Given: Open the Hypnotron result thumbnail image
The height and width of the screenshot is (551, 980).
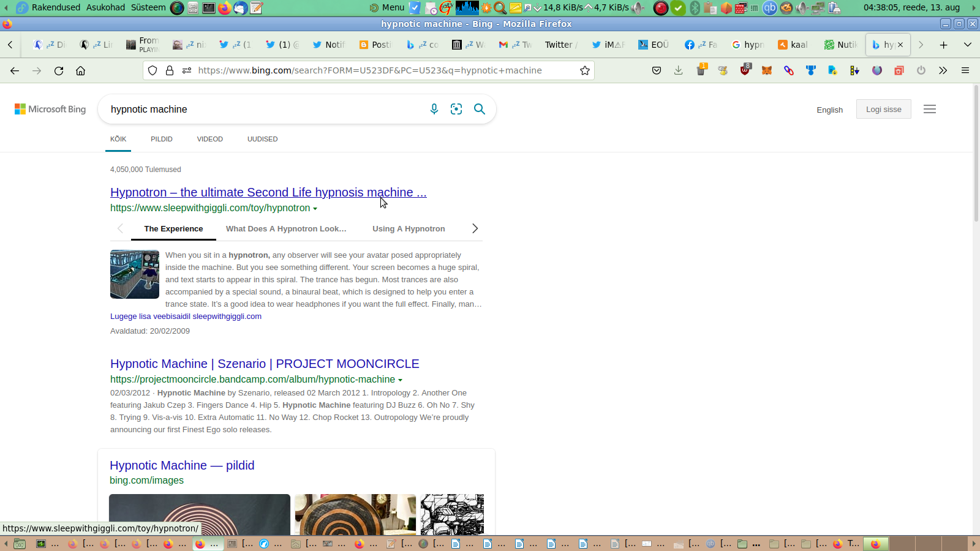Looking at the screenshot, I should [135, 274].
